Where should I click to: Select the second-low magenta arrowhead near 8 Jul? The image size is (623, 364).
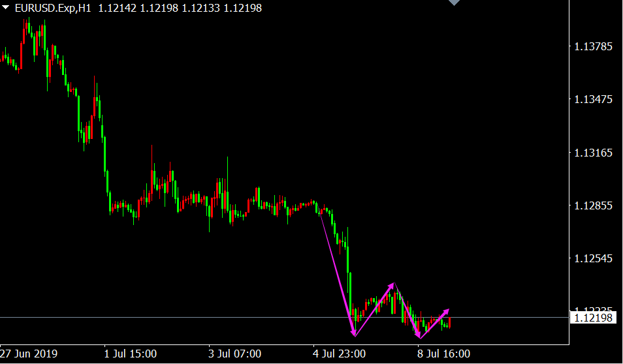pos(418,335)
